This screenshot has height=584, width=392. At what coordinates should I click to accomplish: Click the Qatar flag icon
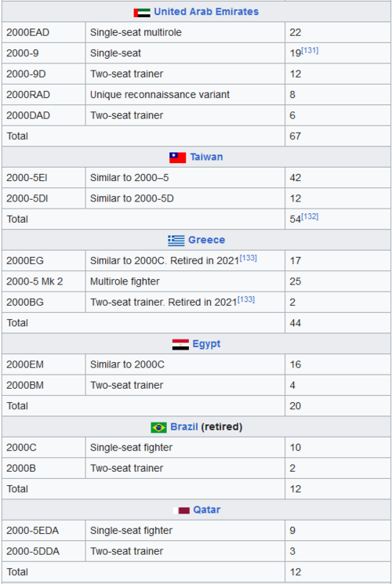coord(181,510)
